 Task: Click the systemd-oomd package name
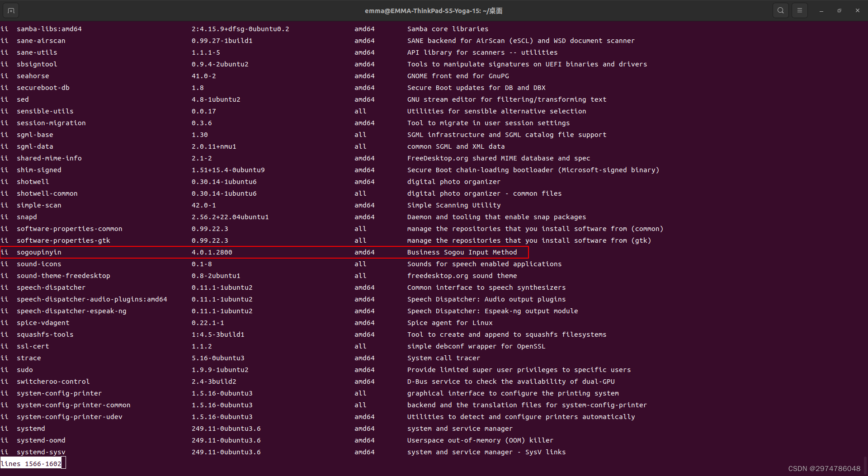41,440
